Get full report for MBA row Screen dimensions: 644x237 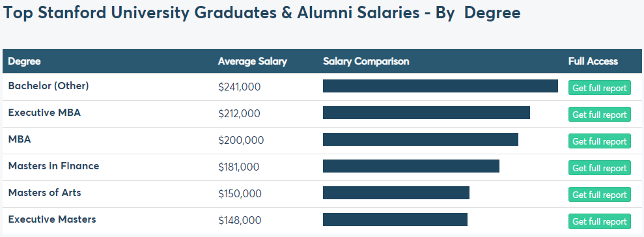coord(599,141)
